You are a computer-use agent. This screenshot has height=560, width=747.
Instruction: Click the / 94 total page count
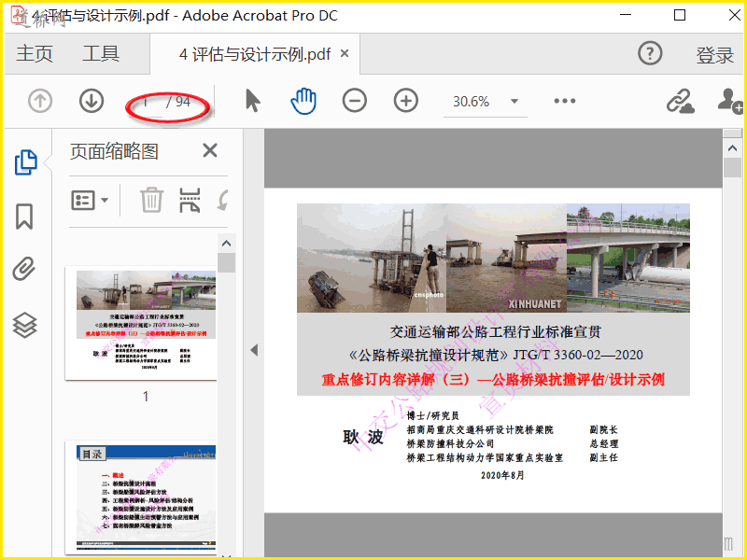point(178,102)
